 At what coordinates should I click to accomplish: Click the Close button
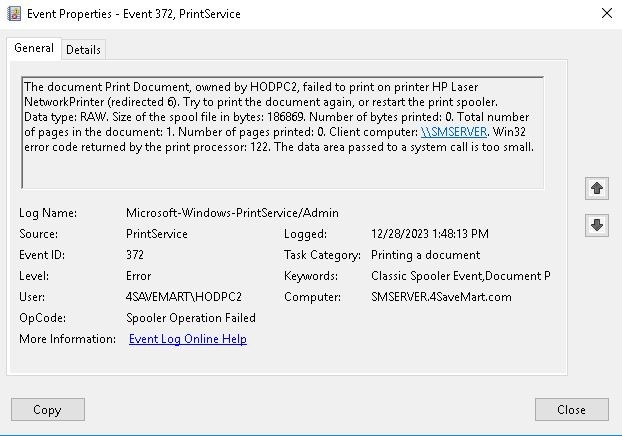coord(572,409)
